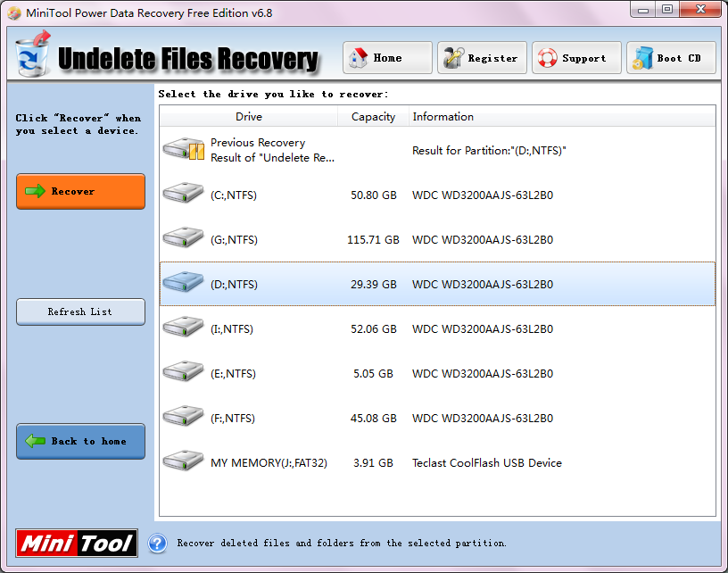
Task: Select the C: drive disk icon
Action: pyautogui.click(x=183, y=193)
